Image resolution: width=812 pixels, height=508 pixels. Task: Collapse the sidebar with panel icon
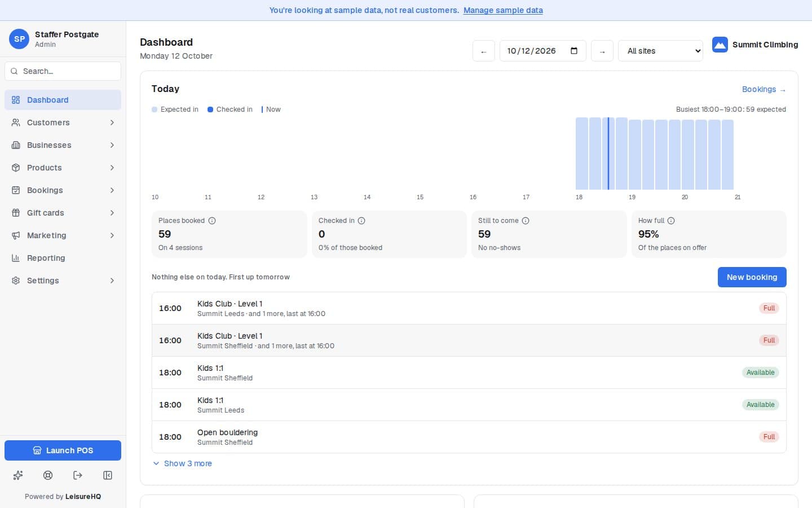coord(108,475)
